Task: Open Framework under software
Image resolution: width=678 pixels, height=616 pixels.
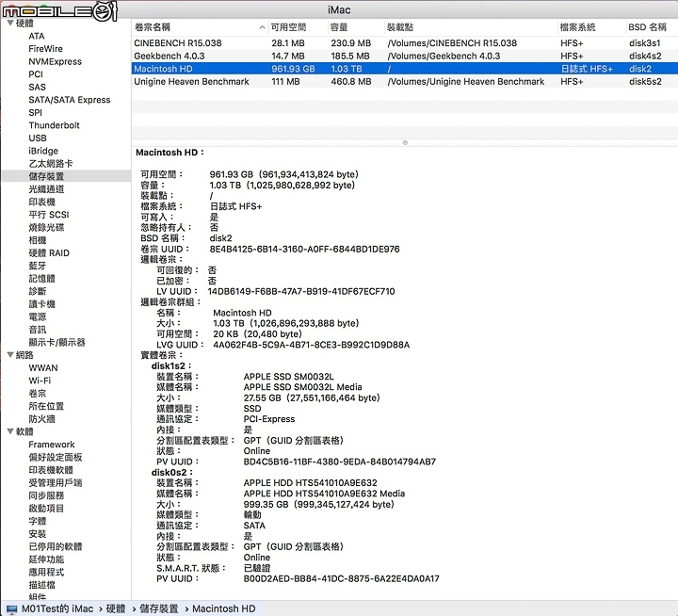Action: 52,445
